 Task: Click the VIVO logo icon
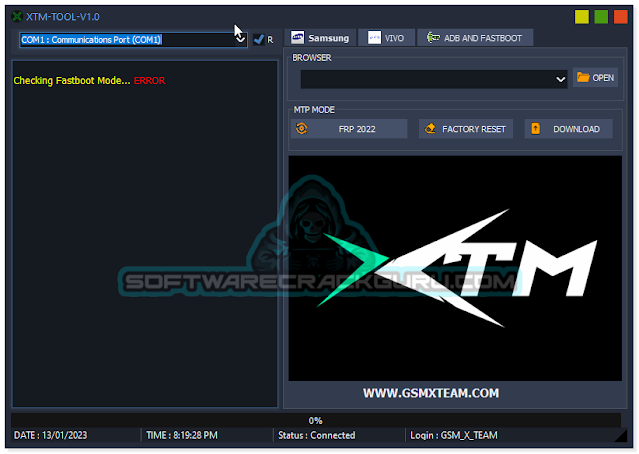[374, 38]
